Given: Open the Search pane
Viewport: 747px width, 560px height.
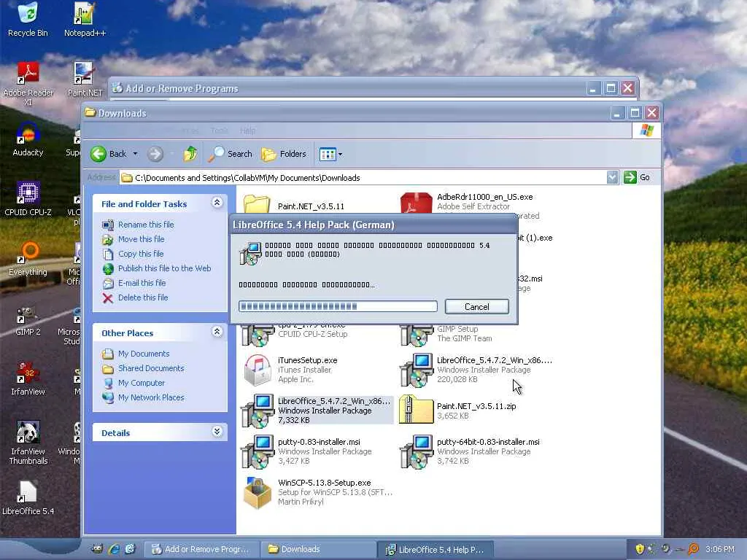Looking at the screenshot, I should 231,154.
